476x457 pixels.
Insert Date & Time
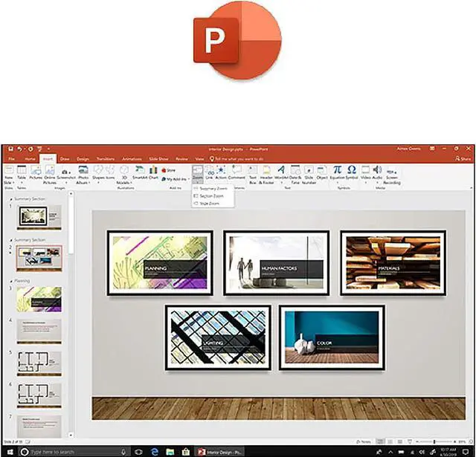pos(295,175)
